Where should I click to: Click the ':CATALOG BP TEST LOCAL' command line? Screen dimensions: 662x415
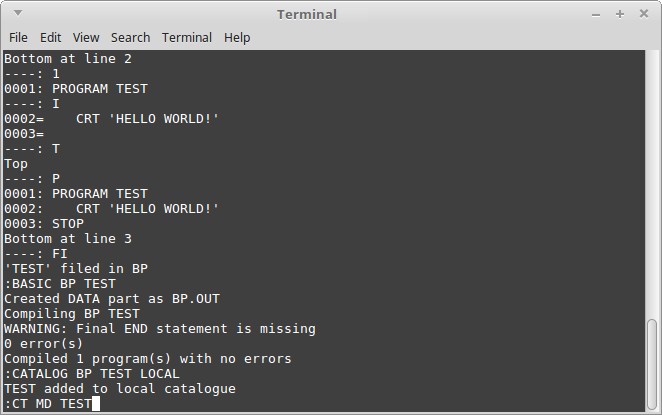(x=92, y=374)
